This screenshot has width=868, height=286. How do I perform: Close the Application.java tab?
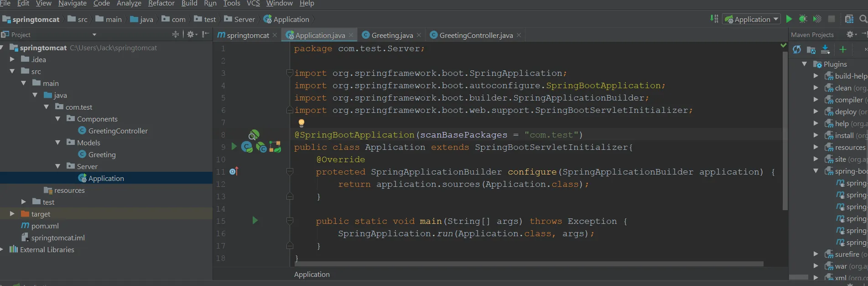pyautogui.click(x=351, y=35)
